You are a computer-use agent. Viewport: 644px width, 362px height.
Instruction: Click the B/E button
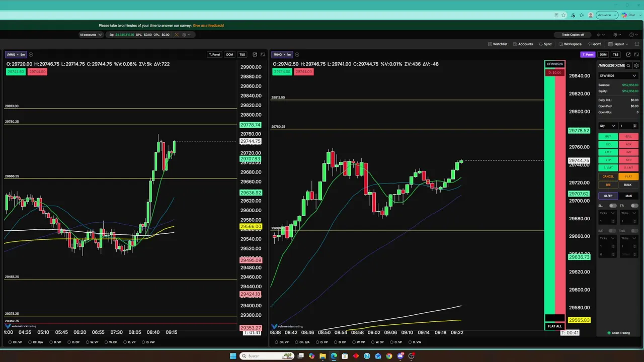(608, 185)
